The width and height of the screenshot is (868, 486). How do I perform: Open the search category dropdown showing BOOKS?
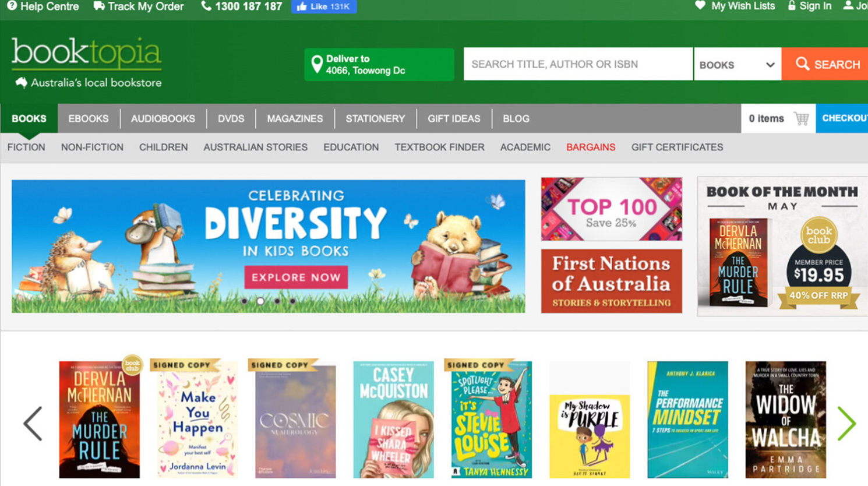click(737, 64)
